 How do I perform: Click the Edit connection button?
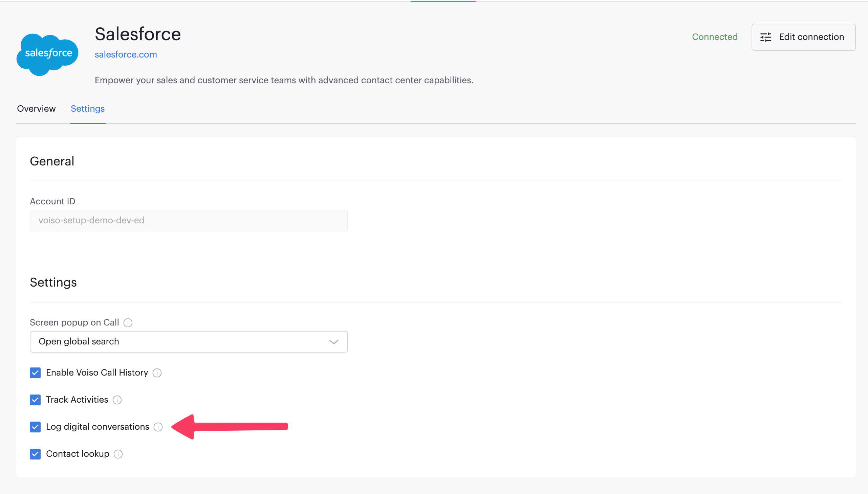[803, 37]
